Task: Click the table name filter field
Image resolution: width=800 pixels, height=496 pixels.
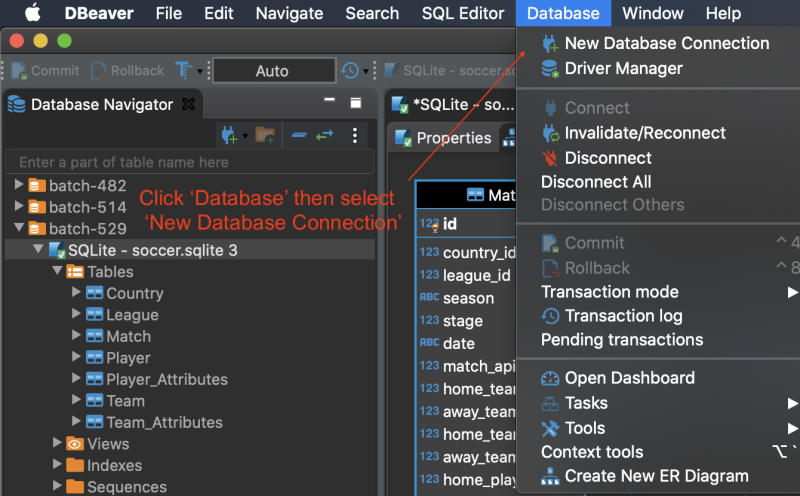Action: point(190,162)
